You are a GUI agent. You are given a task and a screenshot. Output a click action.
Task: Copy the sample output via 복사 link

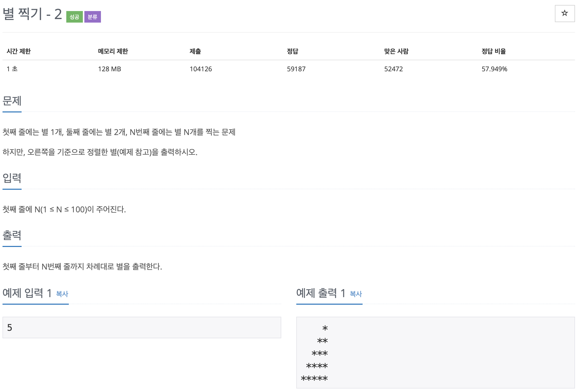click(356, 294)
